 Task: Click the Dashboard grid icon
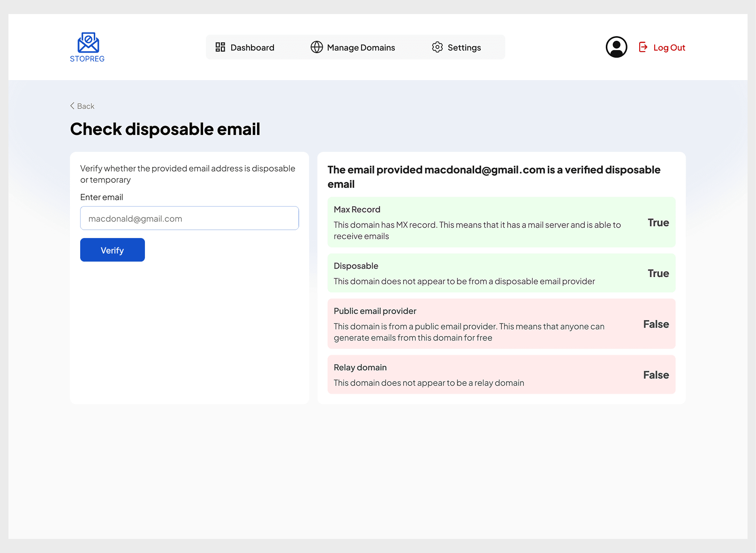click(x=220, y=47)
